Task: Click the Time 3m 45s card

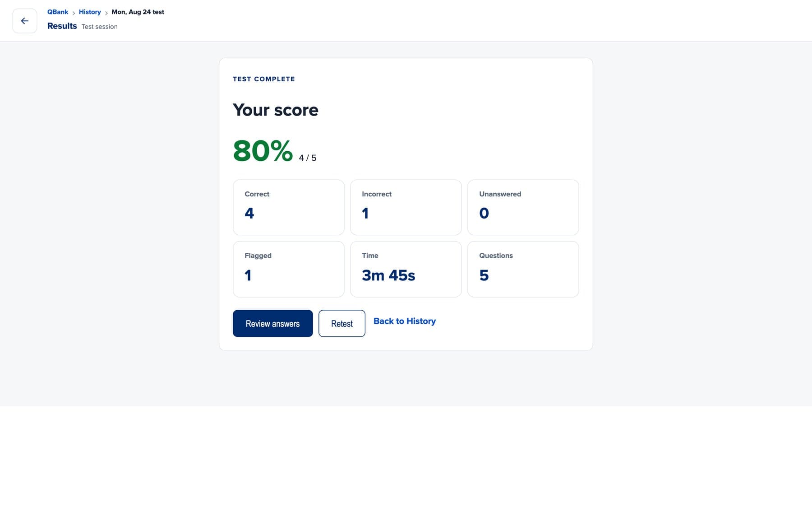Action: pyautogui.click(x=406, y=269)
